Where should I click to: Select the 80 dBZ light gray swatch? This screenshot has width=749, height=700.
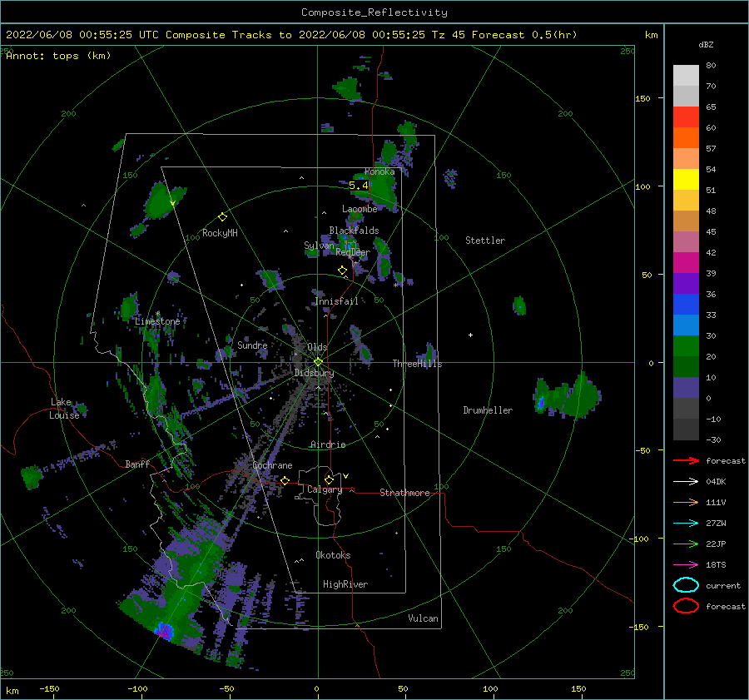[686, 75]
